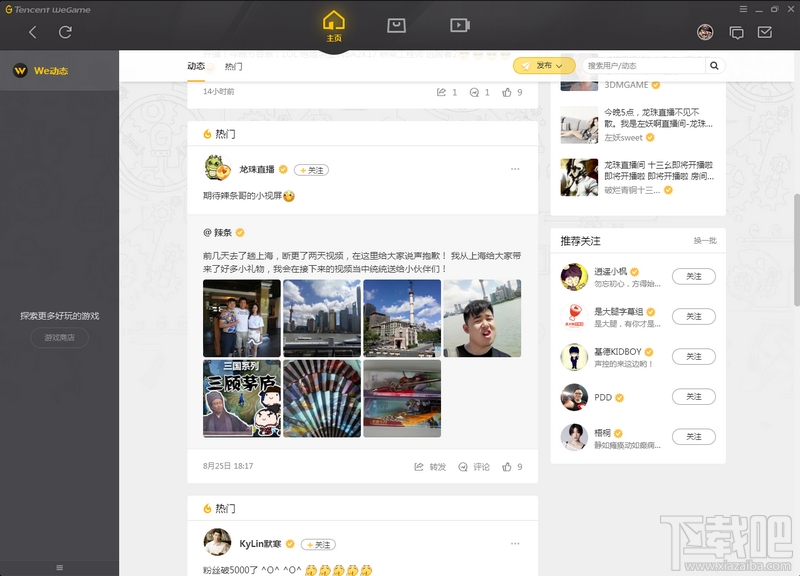Click the vertical scrollbar on the right

point(796,250)
